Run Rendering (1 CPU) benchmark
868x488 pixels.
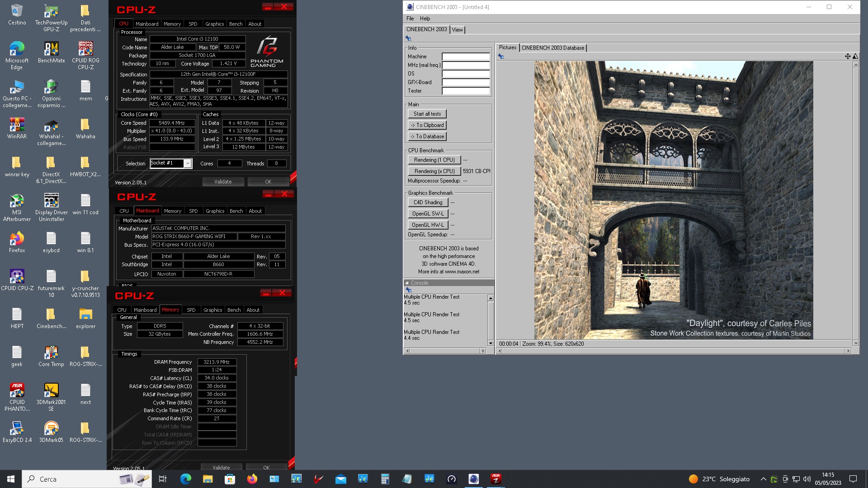pyautogui.click(x=434, y=160)
